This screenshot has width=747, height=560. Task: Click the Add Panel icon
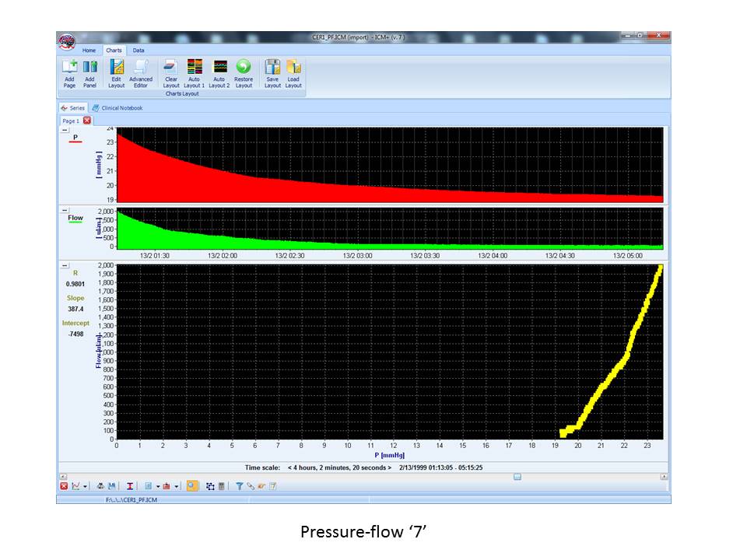click(89, 68)
